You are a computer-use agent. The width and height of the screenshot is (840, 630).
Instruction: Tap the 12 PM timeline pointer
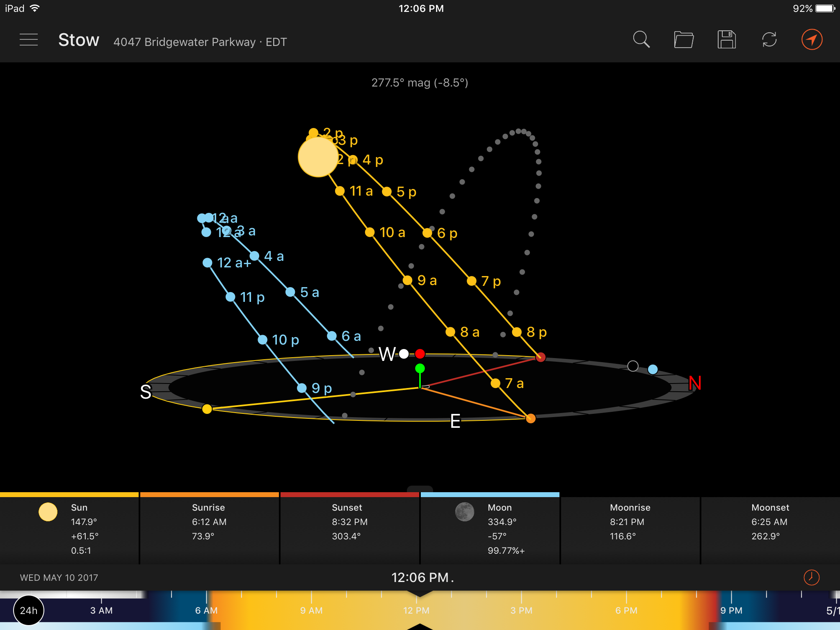420,593
